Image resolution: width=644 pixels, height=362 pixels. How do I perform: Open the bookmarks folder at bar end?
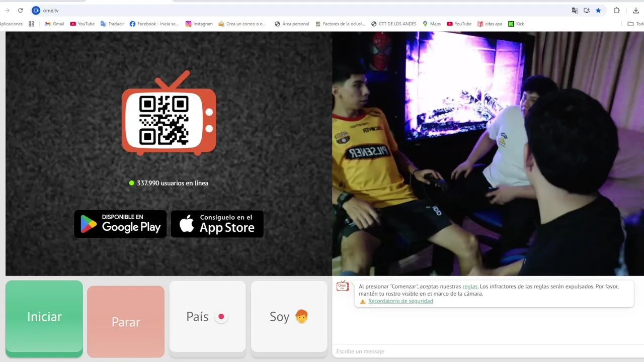pos(635,24)
